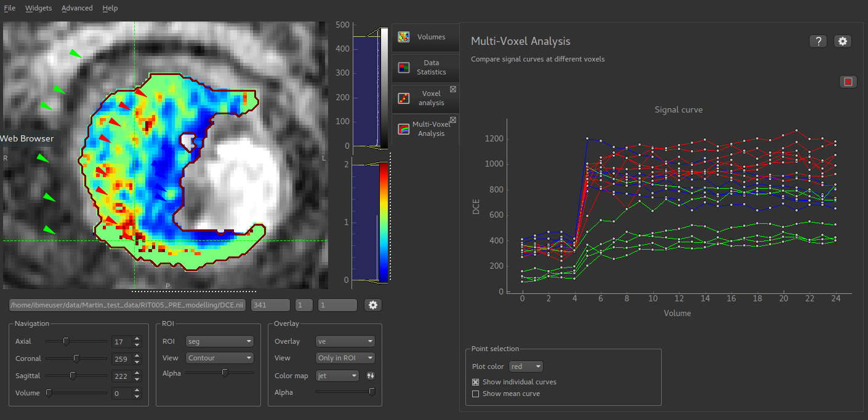Clear curves with the red square button
The image size is (868, 420).
(848, 82)
